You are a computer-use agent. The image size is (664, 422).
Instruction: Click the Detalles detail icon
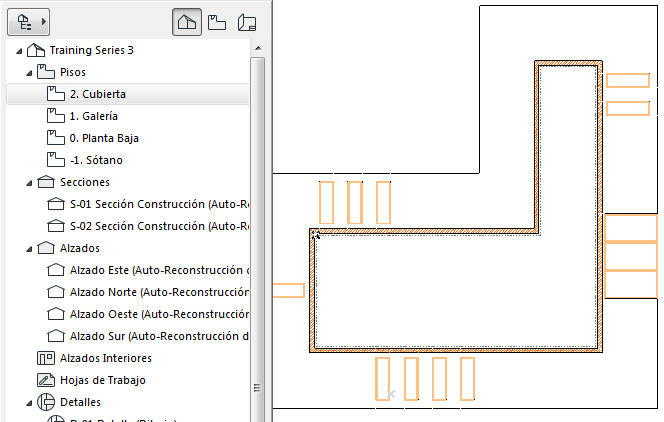pos(46,402)
